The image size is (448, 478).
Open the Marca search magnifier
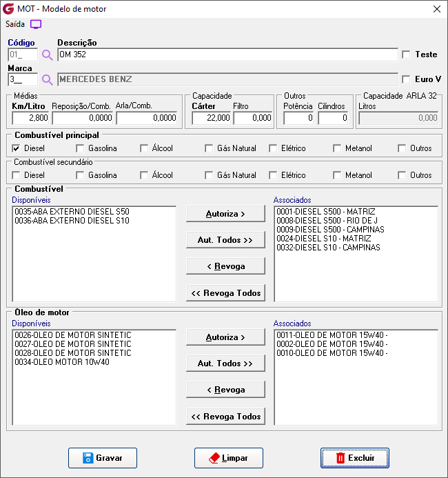(47, 80)
